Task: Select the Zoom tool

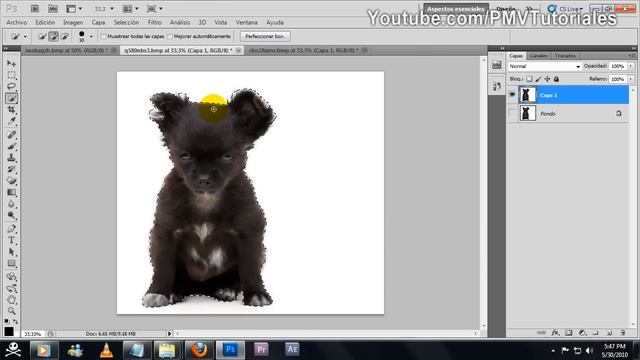Action: tap(11, 311)
